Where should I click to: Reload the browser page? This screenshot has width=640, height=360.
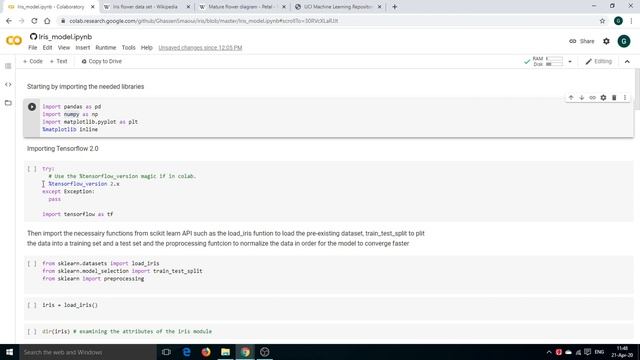pyautogui.click(x=34, y=21)
